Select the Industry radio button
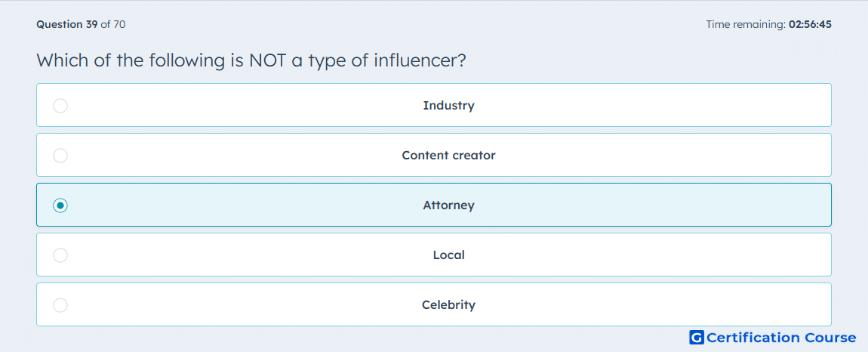Image resolution: width=868 pixels, height=352 pixels. 60,105
